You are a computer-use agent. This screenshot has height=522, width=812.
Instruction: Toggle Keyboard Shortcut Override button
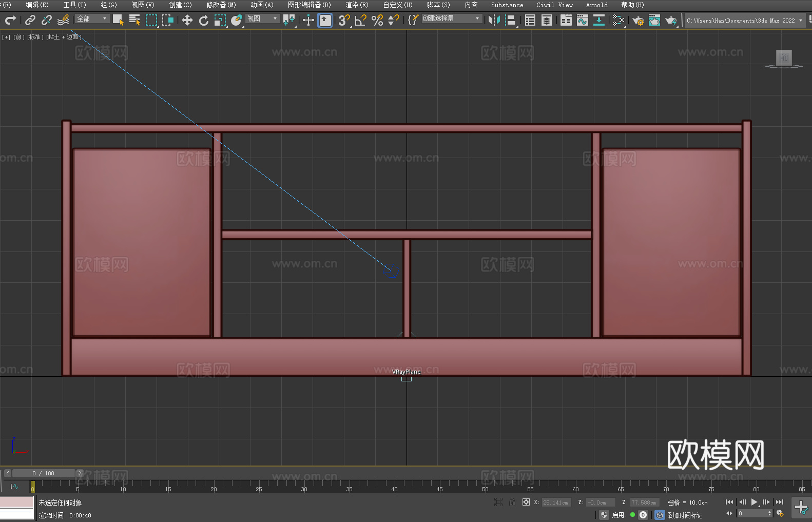click(x=325, y=20)
